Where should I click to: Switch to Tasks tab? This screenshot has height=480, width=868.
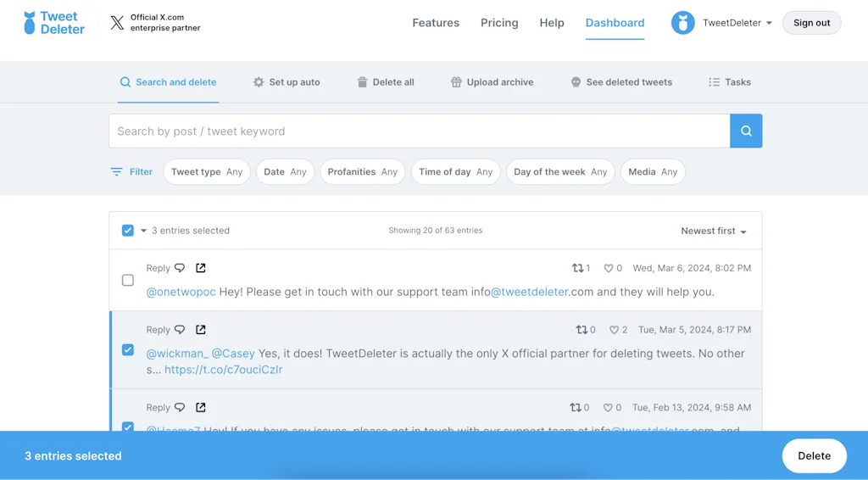(x=730, y=82)
